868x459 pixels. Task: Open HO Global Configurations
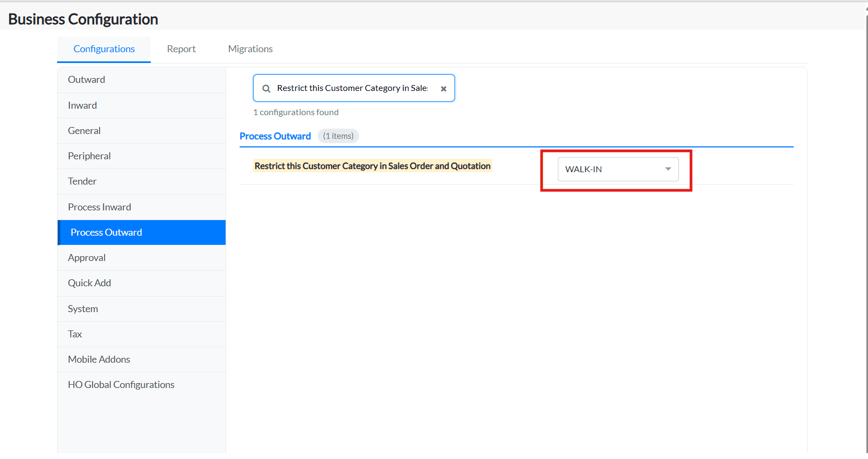point(121,385)
